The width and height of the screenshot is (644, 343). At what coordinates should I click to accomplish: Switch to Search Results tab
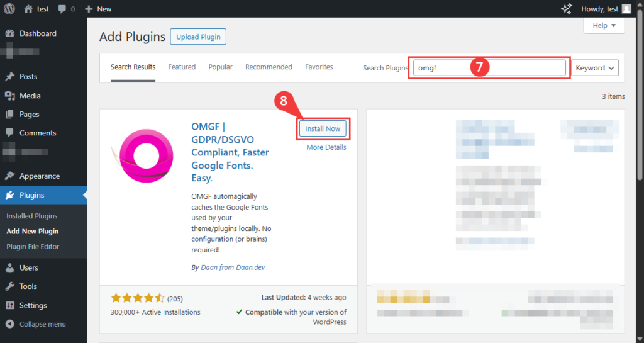tap(133, 67)
